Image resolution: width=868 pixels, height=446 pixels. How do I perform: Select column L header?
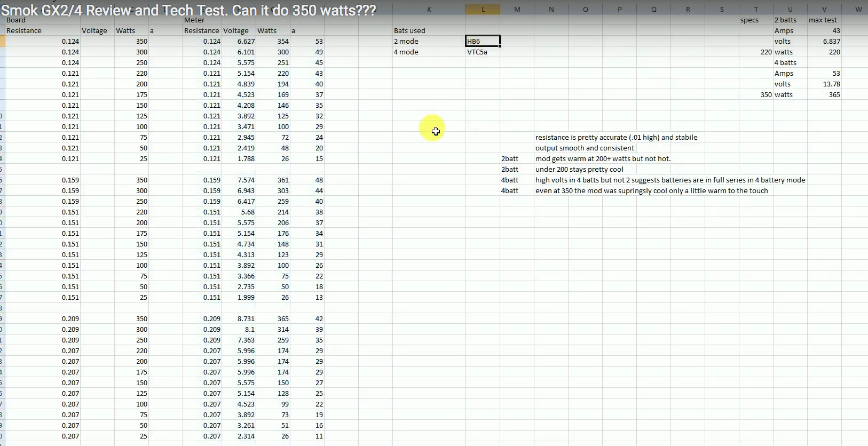483,9
